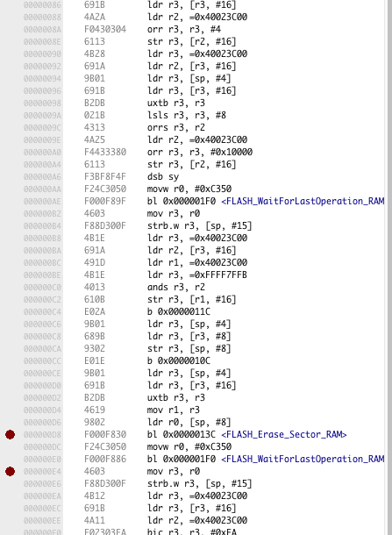Screen dimensions: 392x535
Task: Click opcode 4B28
Action: (x=95, y=53)
